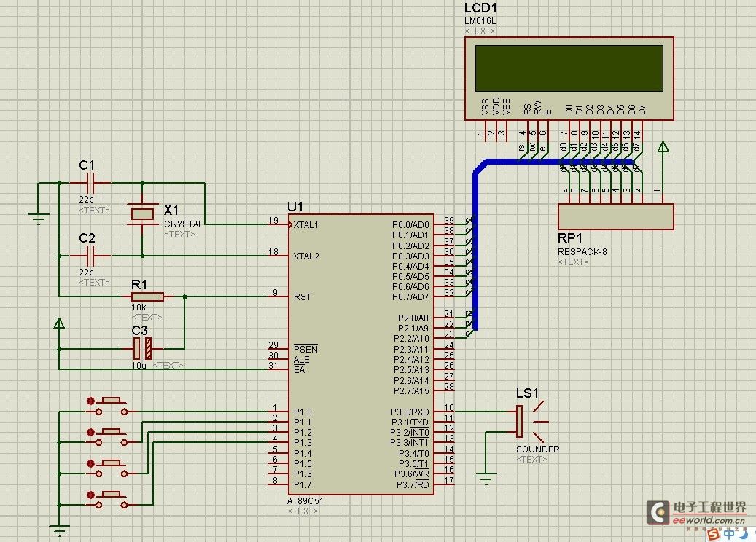Select capacitor C2 symbol
Viewport: 756px width, 542px height.
(91, 256)
